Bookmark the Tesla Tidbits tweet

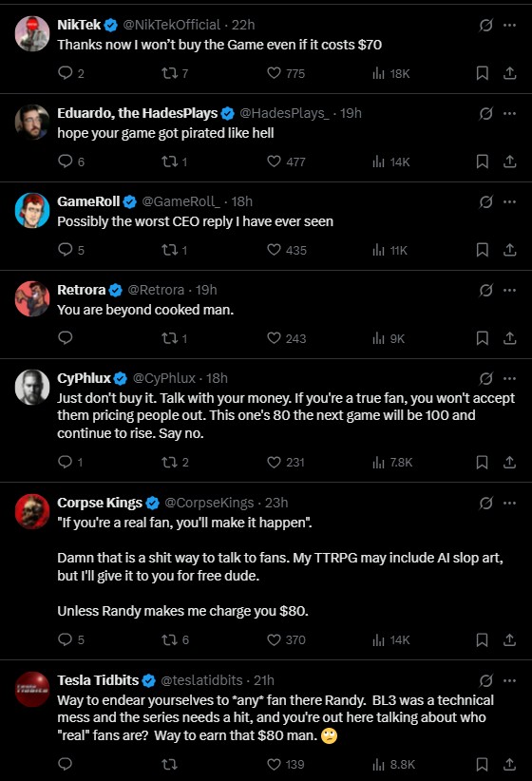(482, 764)
